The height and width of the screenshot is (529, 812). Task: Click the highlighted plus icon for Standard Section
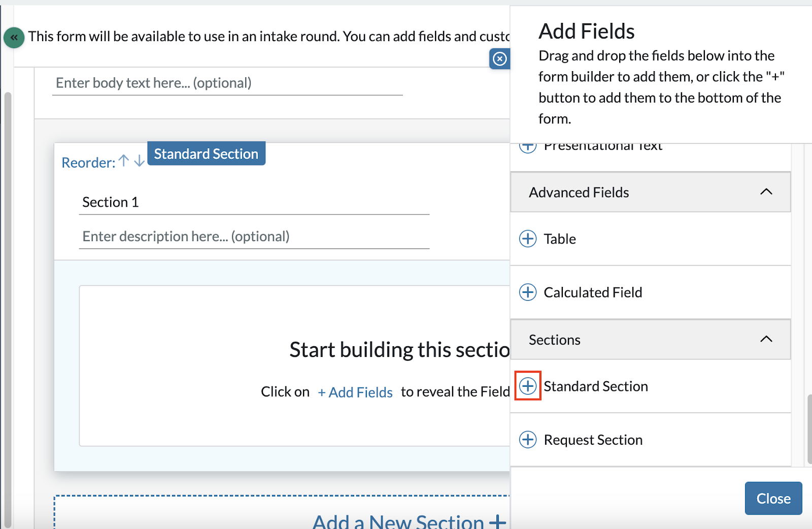coord(528,386)
